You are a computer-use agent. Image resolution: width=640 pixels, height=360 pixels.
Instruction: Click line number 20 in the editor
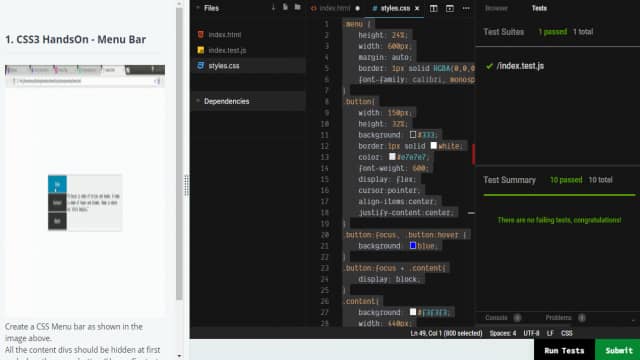(325, 235)
